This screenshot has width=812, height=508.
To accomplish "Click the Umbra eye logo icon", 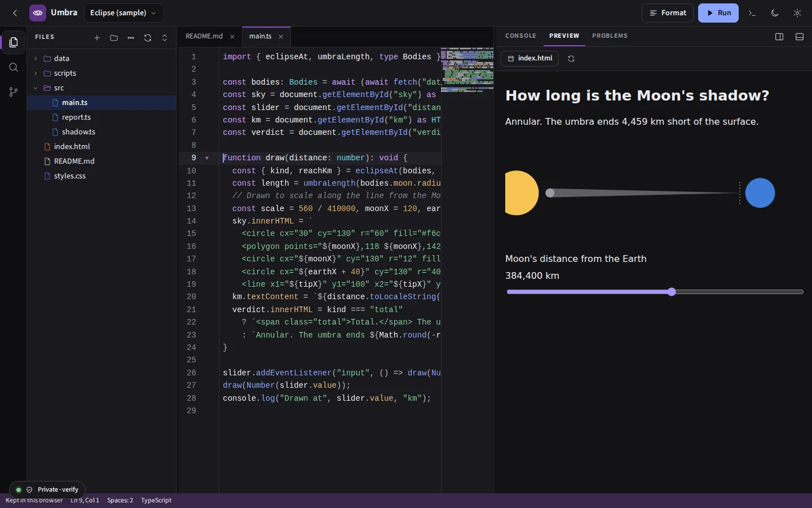I will click(38, 12).
